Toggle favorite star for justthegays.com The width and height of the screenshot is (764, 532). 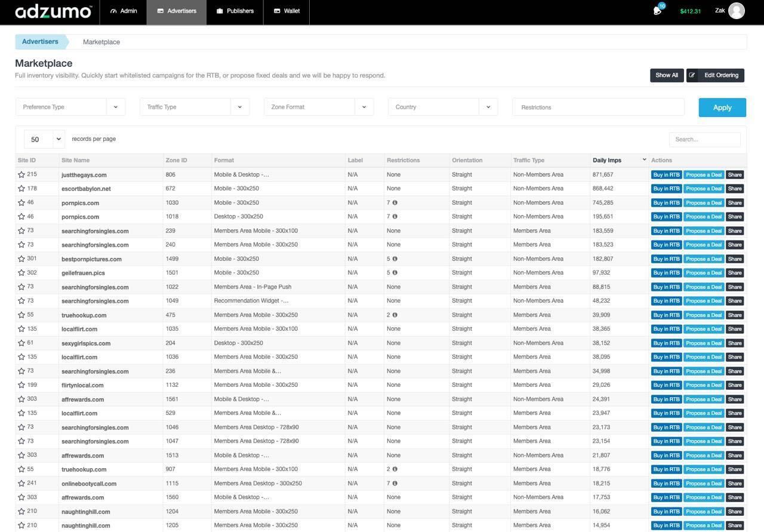coord(21,175)
